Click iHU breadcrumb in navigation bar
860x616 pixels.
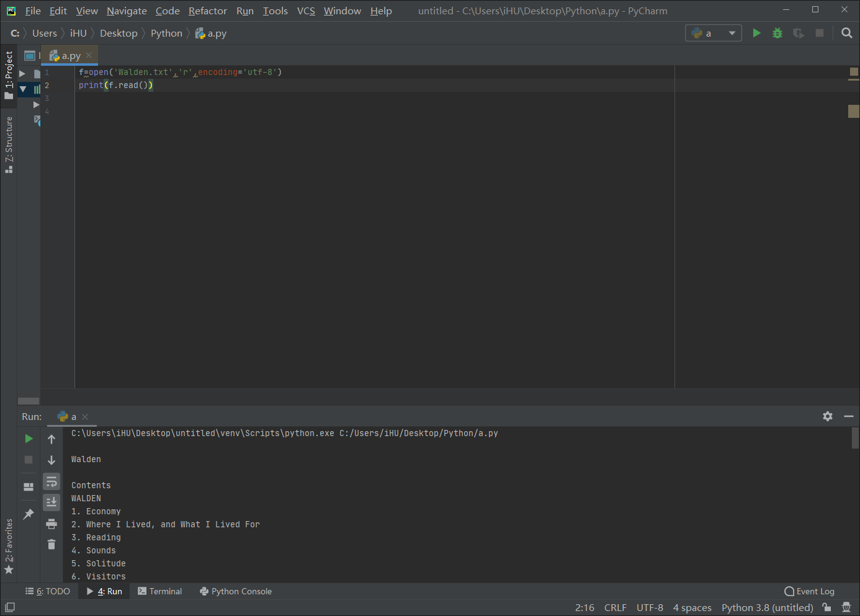[x=78, y=33]
